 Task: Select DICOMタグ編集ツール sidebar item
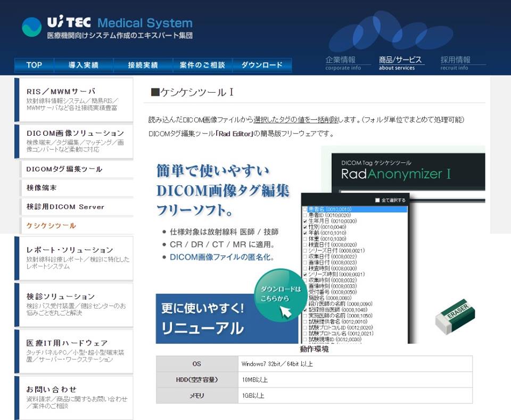click(77, 169)
